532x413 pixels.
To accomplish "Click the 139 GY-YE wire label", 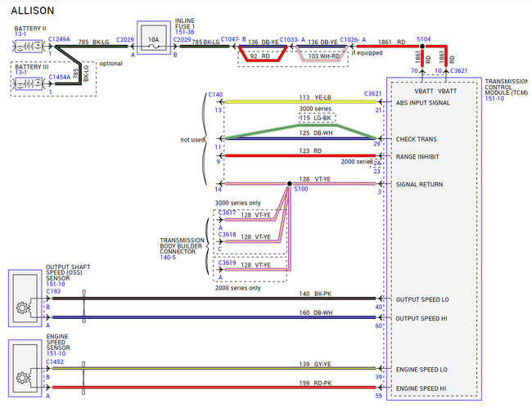I will (x=315, y=364).
